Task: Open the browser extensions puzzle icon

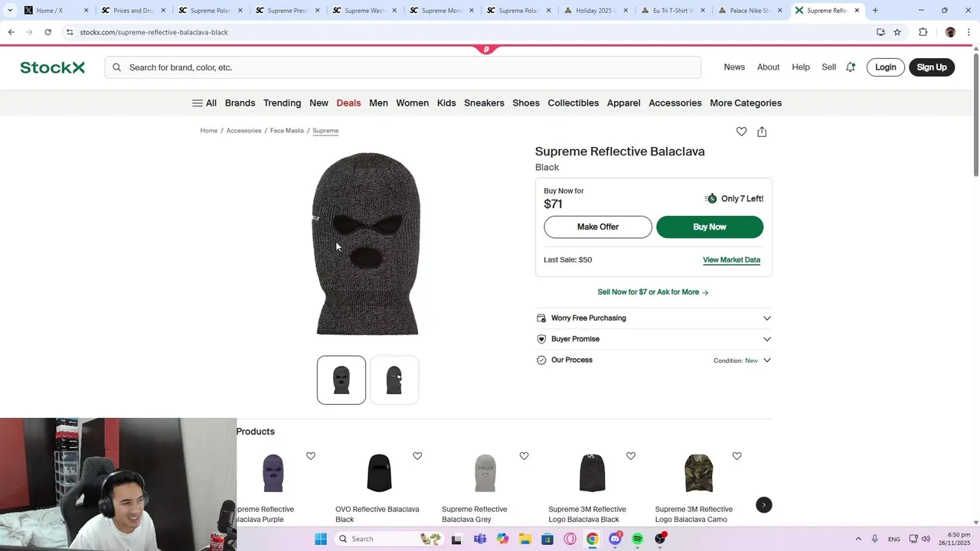Action: [923, 32]
